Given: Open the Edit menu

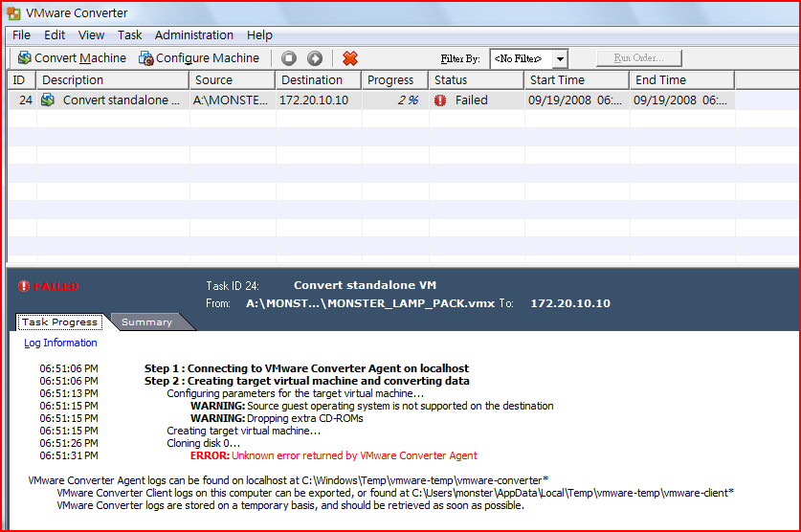Looking at the screenshot, I should [55, 35].
